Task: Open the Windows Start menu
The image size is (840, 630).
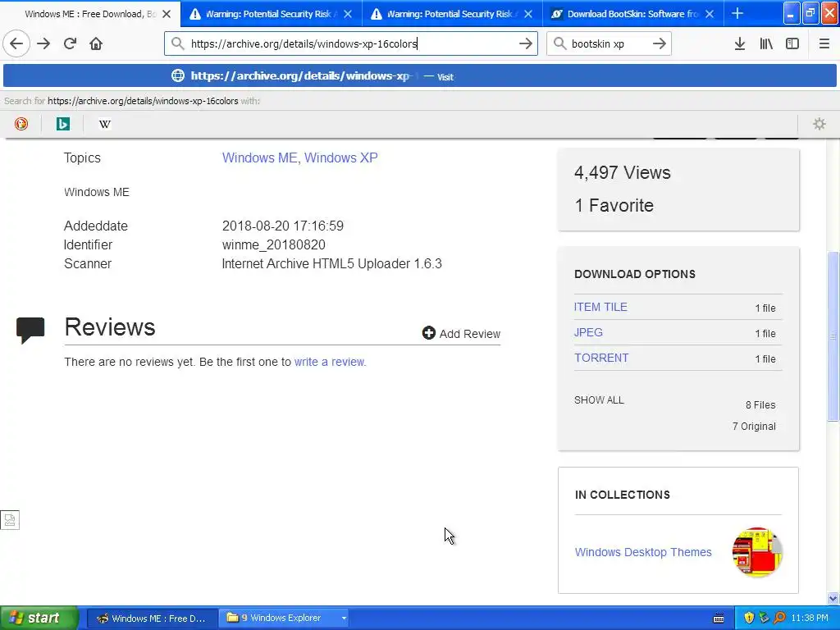Action: [x=39, y=618]
